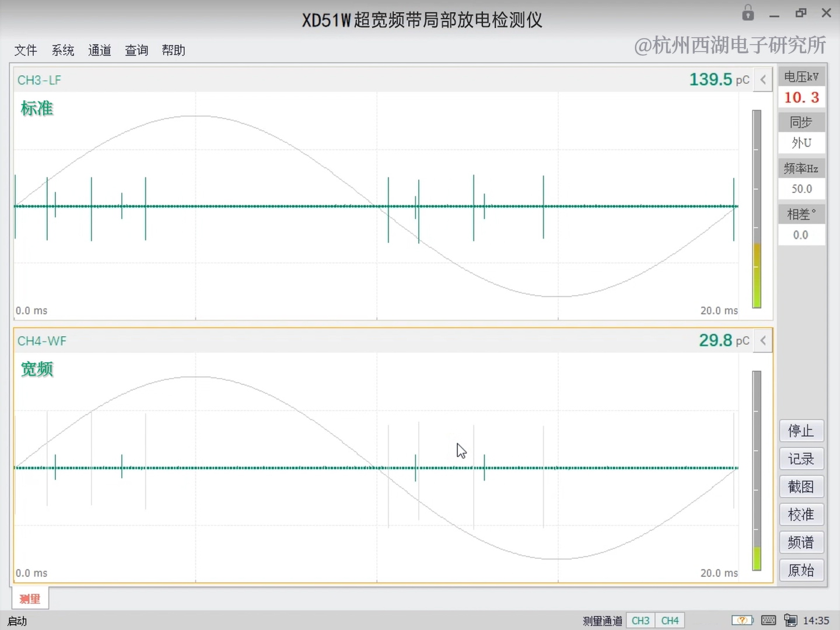Toggle CH3 measurement channel
Screen dimensions: 840x630
pyautogui.click(x=640, y=621)
